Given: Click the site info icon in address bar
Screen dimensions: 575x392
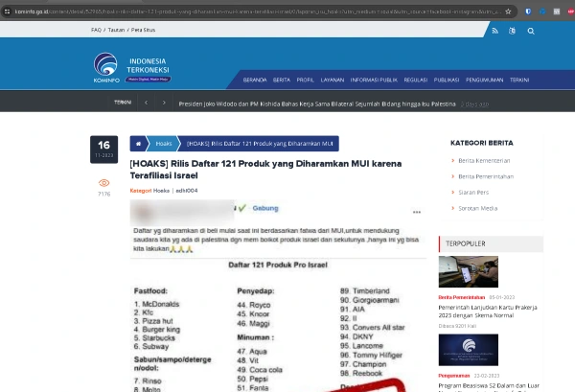Looking at the screenshot, I should (7, 12).
